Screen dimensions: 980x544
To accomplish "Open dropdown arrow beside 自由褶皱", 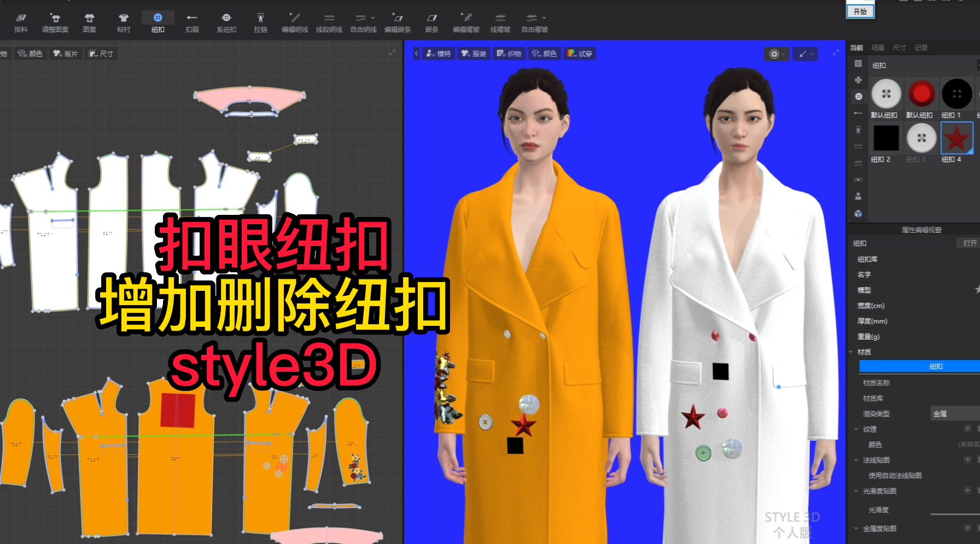I will [544, 17].
